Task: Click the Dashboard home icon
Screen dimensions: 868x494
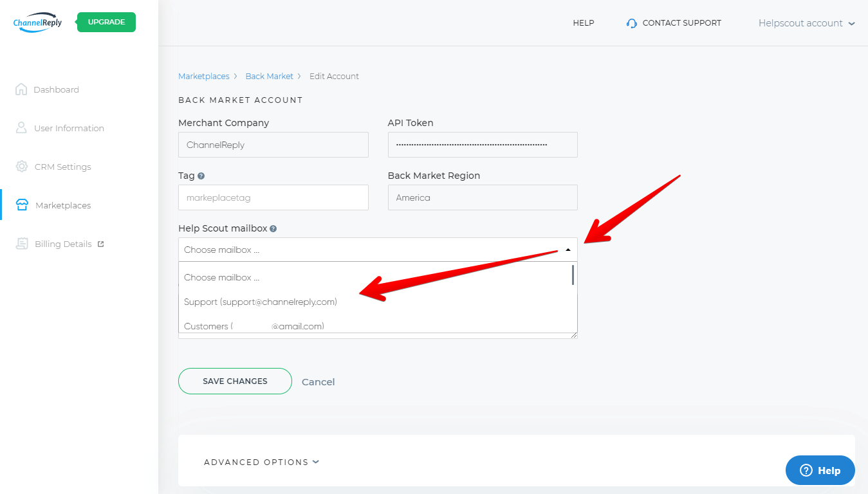Action: (21, 89)
